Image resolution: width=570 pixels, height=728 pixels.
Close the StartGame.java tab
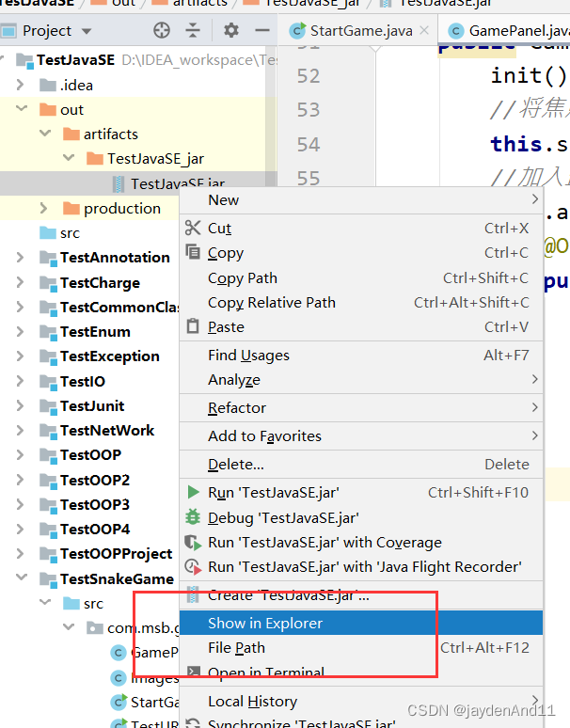424,31
